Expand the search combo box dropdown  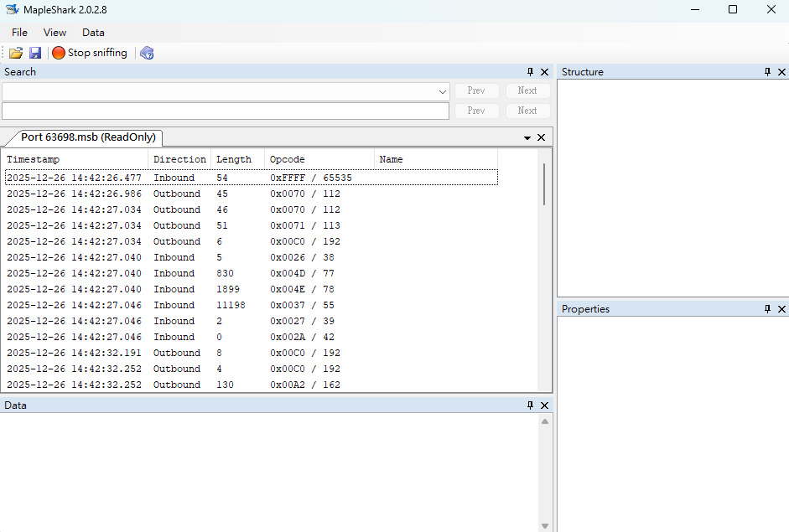tap(443, 91)
